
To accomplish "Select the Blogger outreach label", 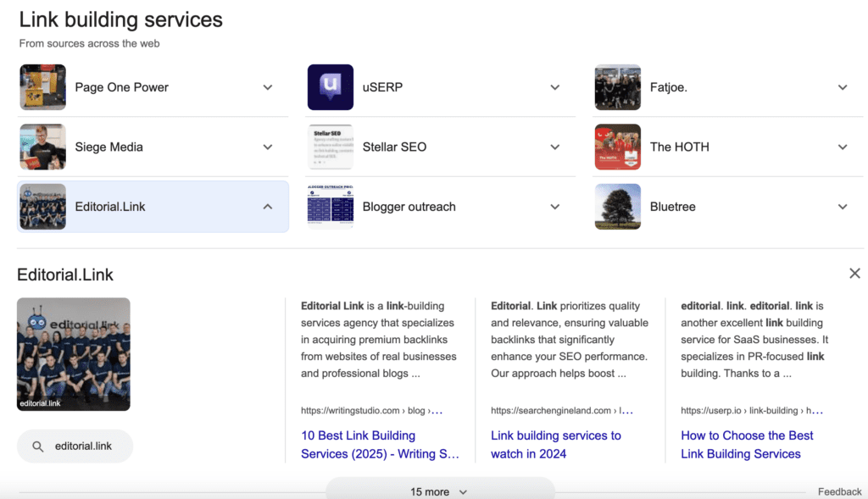I will tap(409, 207).
